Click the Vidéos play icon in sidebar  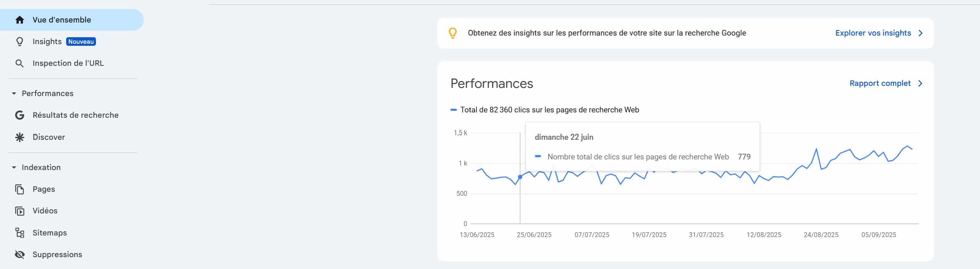coord(19,211)
